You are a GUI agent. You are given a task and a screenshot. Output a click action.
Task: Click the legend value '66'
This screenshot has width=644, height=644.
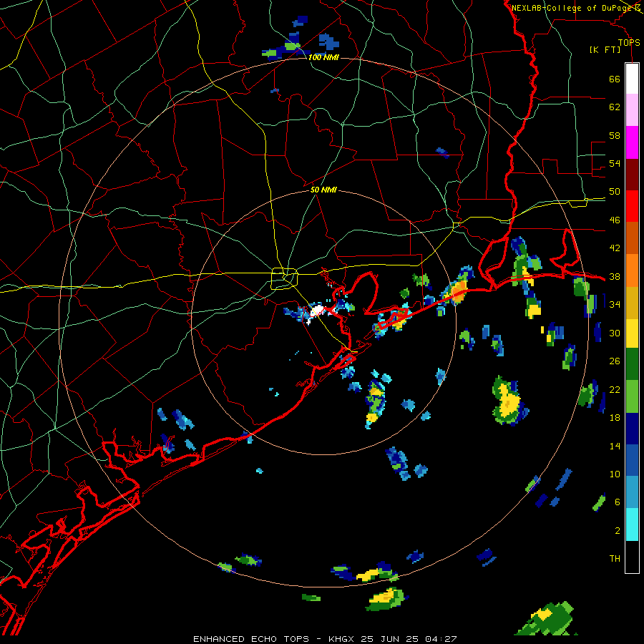pyautogui.click(x=615, y=79)
